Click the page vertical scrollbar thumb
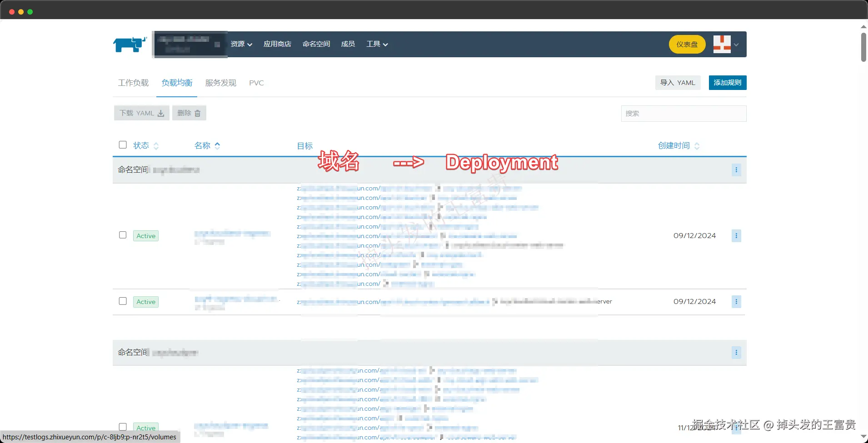Viewport: 868px width, 443px height. (863, 47)
